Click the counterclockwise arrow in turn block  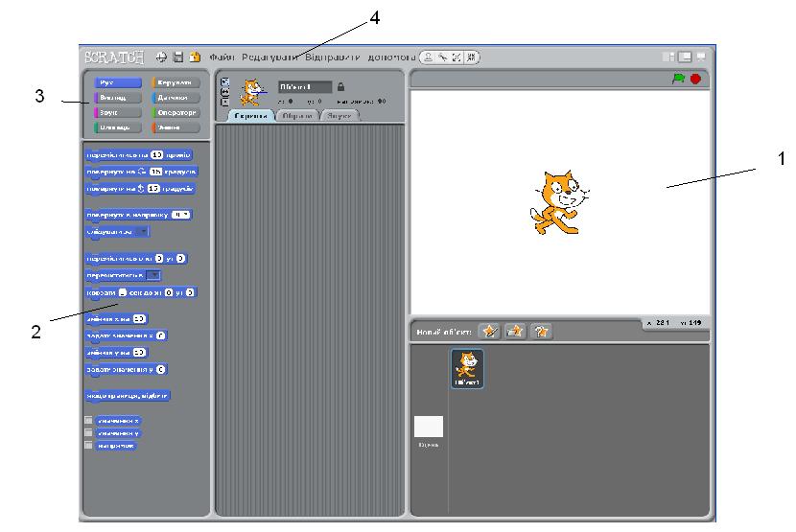[142, 188]
